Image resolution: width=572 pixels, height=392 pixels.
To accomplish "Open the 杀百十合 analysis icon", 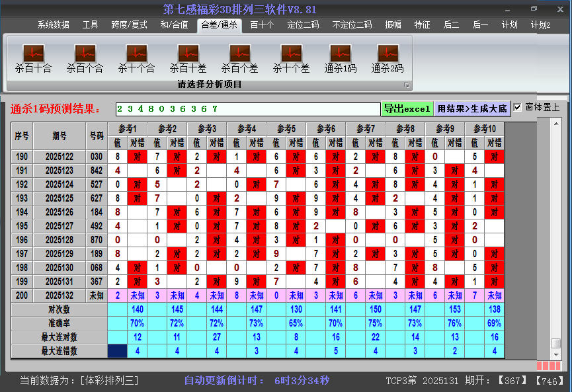I will click(x=33, y=59).
